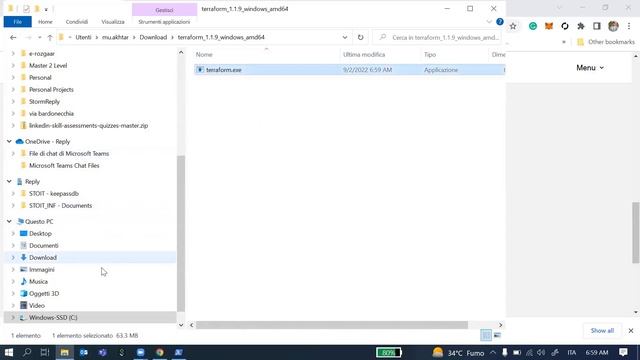The width and height of the screenshot is (640, 360).
Task: Customize quick access toolbar dropdown
Action: (x=46, y=9)
